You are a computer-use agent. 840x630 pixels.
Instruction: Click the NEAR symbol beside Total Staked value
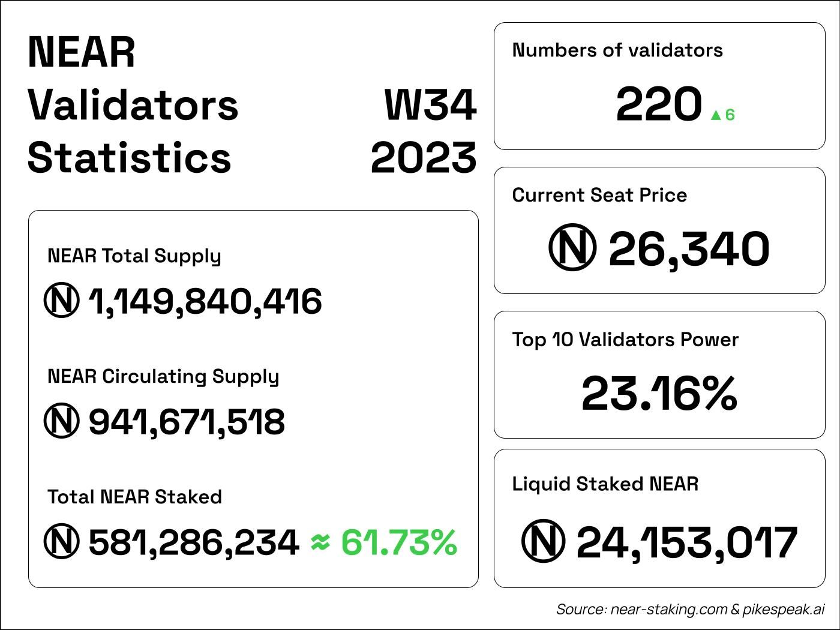tap(62, 542)
